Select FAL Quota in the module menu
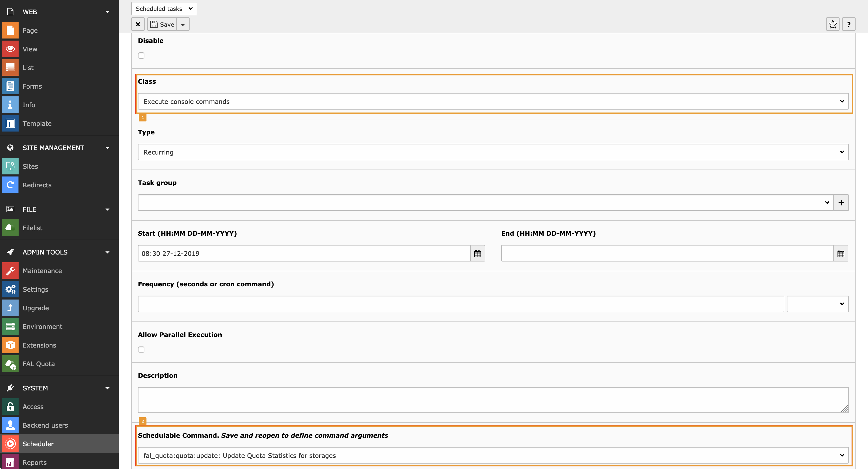The height and width of the screenshot is (469, 868). pyautogui.click(x=59, y=364)
